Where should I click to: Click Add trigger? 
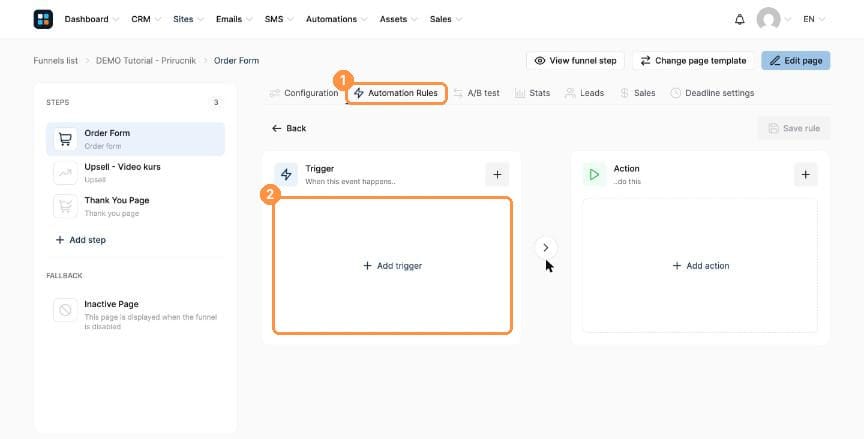pos(392,265)
